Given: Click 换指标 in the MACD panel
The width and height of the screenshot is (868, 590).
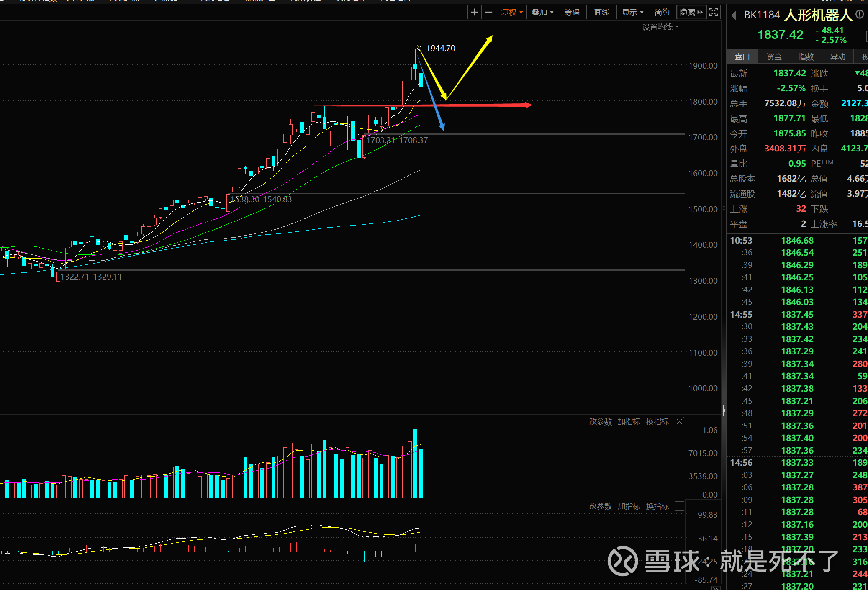Looking at the screenshot, I should pyautogui.click(x=657, y=506).
